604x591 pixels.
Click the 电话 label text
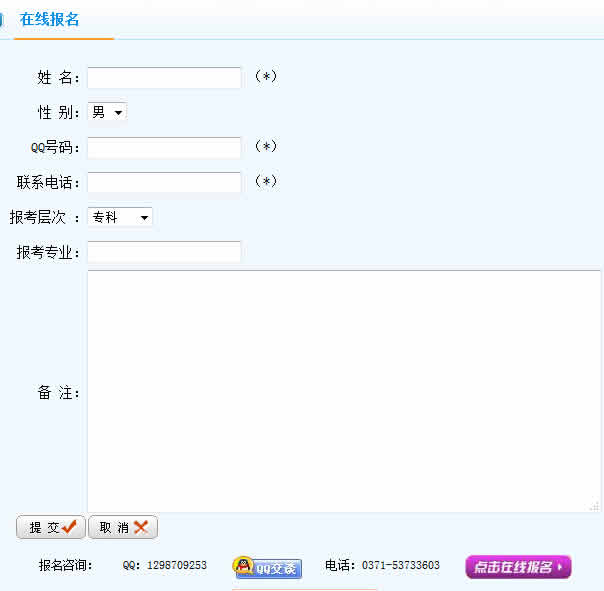(338, 566)
